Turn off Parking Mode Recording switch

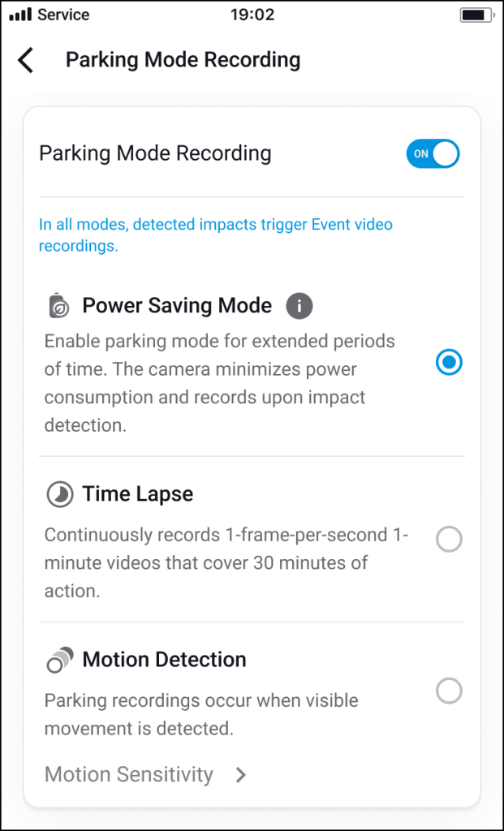pyautogui.click(x=433, y=153)
